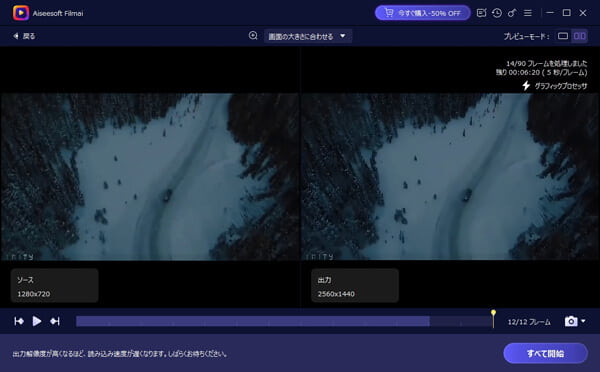This screenshot has width=600, height=372.
Task: Jump to the previous frame
Action: tap(19, 321)
